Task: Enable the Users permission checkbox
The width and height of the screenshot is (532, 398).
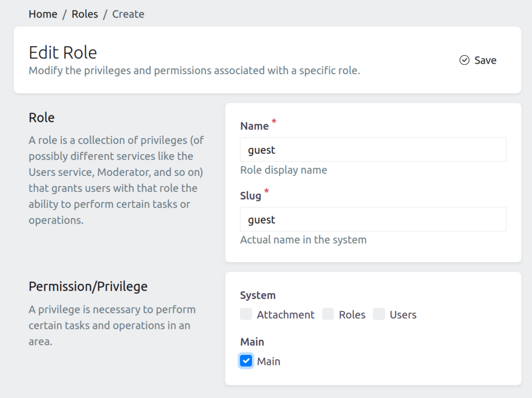Action: pos(379,314)
